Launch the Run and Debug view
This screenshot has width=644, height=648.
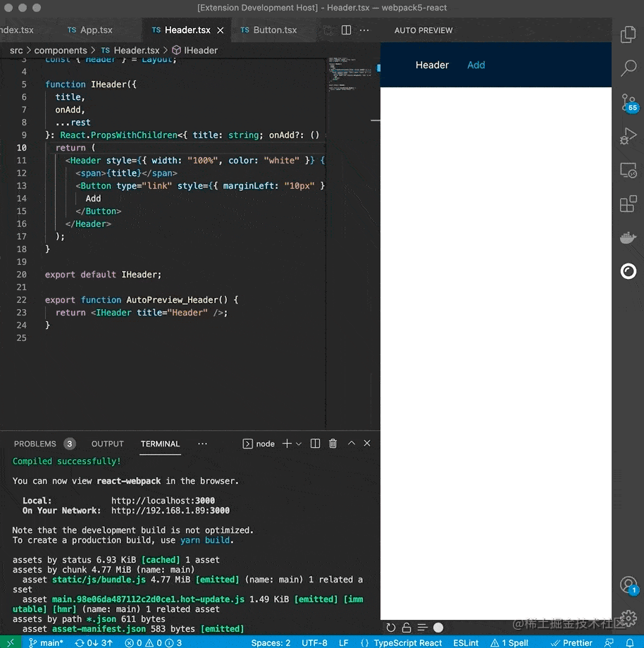(628, 136)
